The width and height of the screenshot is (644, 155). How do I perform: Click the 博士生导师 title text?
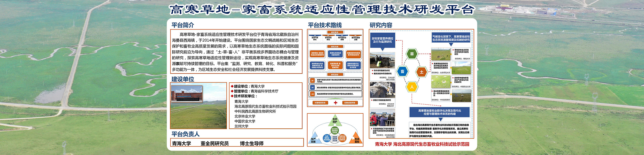tap(252, 143)
